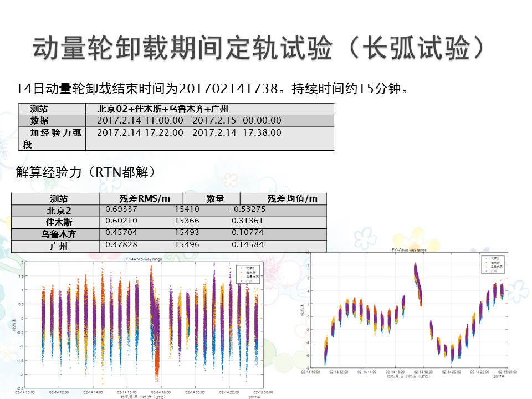Image resolution: width=532 pixels, height=399 pixels.
Task: Click the 数据 row label in first table
Action: pos(39,121)
